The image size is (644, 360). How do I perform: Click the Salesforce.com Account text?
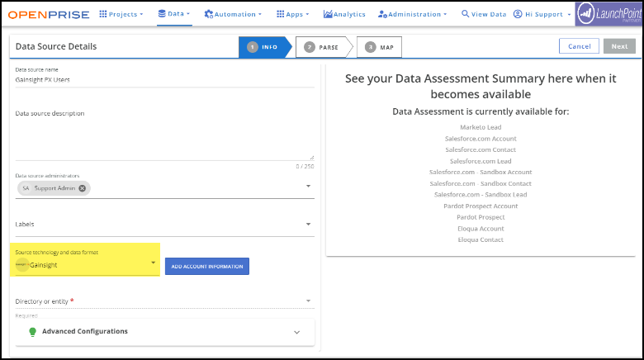pos(481,139)
